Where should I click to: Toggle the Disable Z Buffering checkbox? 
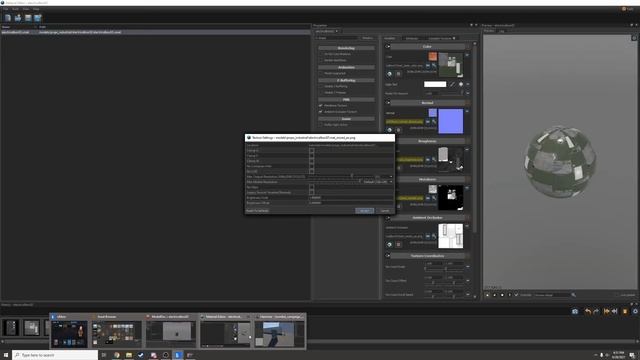click(320, 87)
